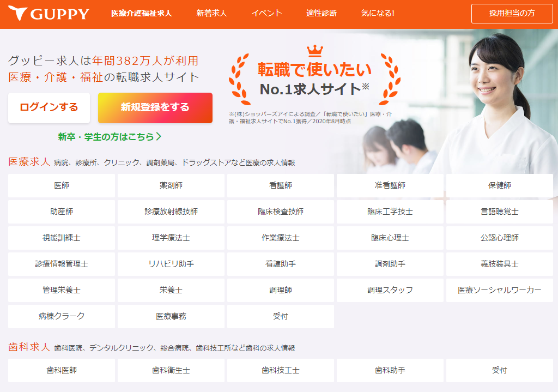Screen dimensions: 558x392
Task: Choose 視能訓練士 category
Action: click(x=62, y=238)
